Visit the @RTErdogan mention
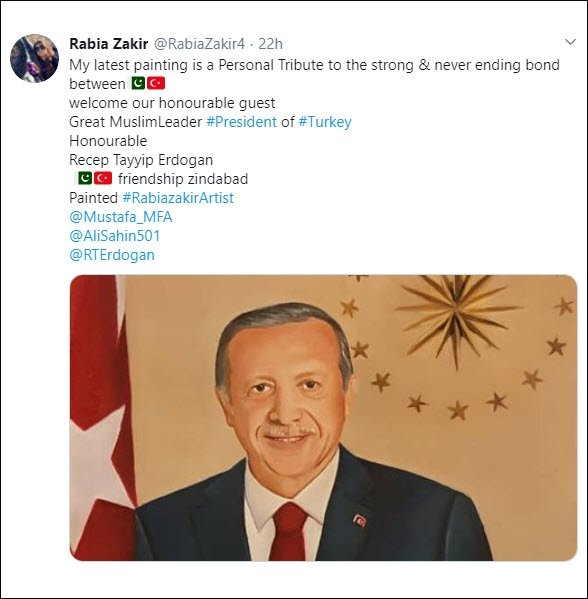Screen dimensions: 588x599 [112, 255]
